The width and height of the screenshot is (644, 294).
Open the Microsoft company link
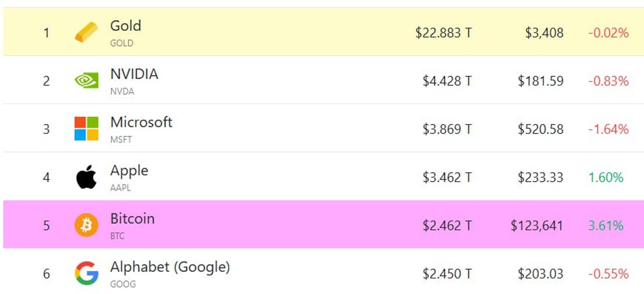(x=141, y=122)
